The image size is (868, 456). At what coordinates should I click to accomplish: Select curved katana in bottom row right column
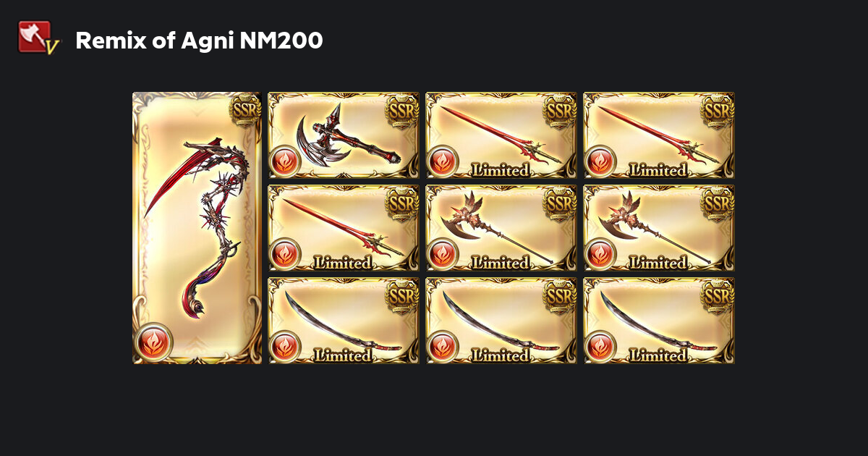pyautogui.click(x=659, y=320)
